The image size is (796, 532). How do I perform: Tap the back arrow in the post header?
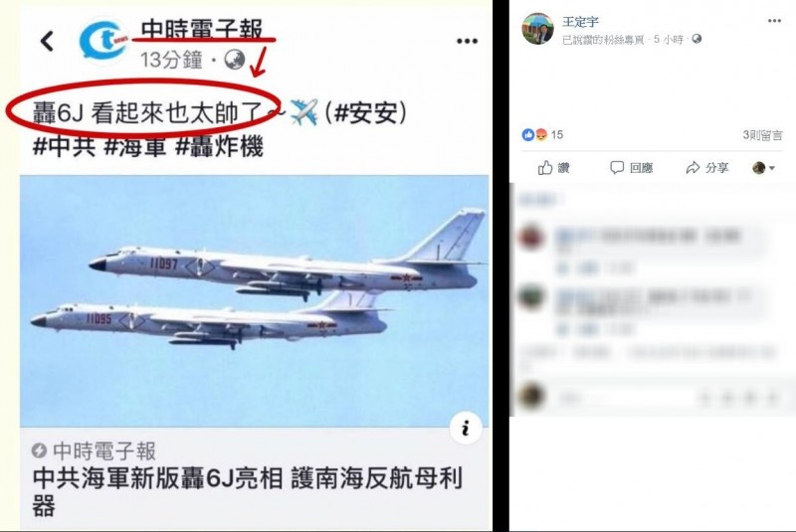(47, 41)
